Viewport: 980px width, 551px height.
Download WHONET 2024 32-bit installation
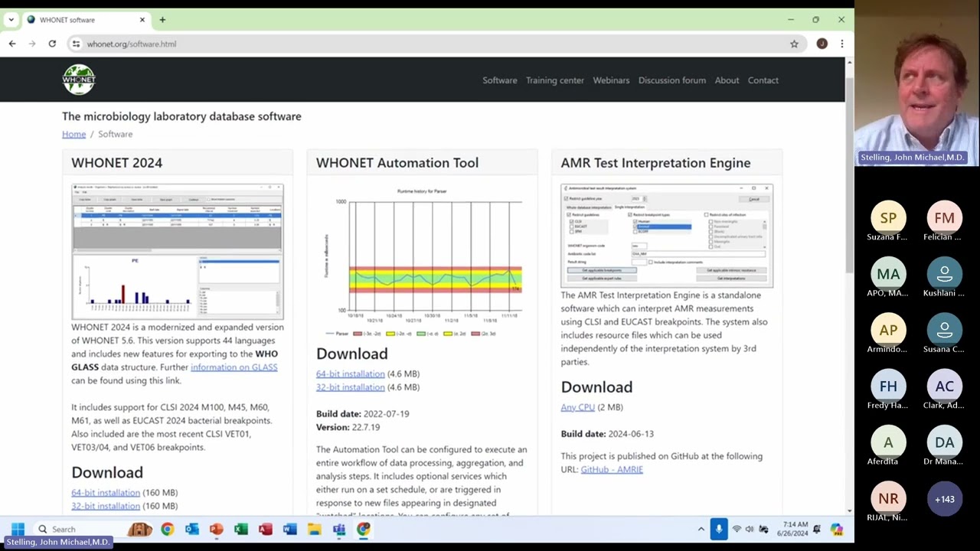[x=106, y=506]
